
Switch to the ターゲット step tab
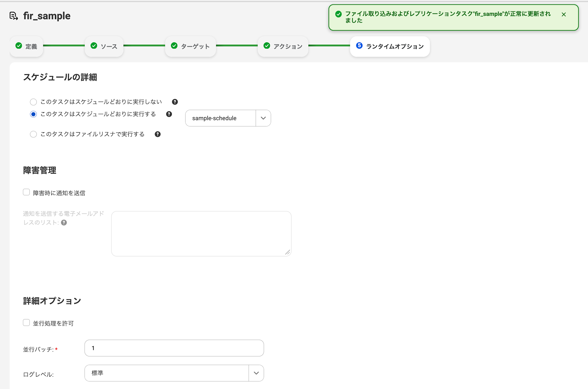[x=191, y=46]
